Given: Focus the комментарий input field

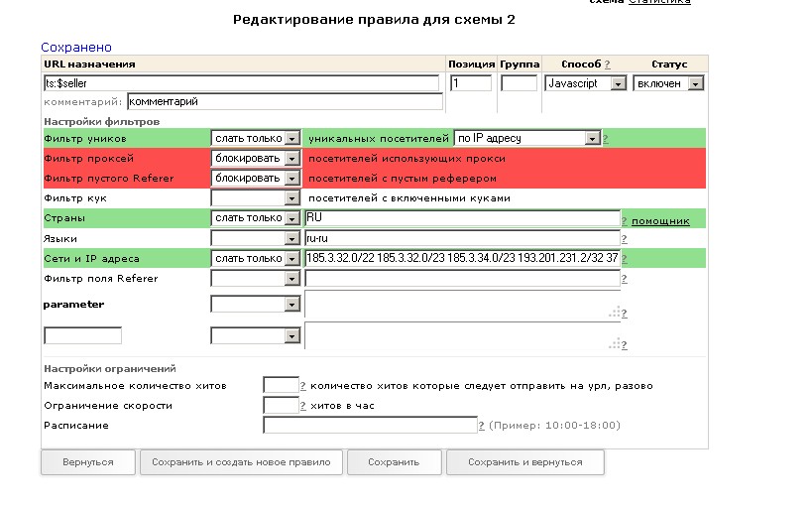Looking at the screenshot, I should coord(285,101).
